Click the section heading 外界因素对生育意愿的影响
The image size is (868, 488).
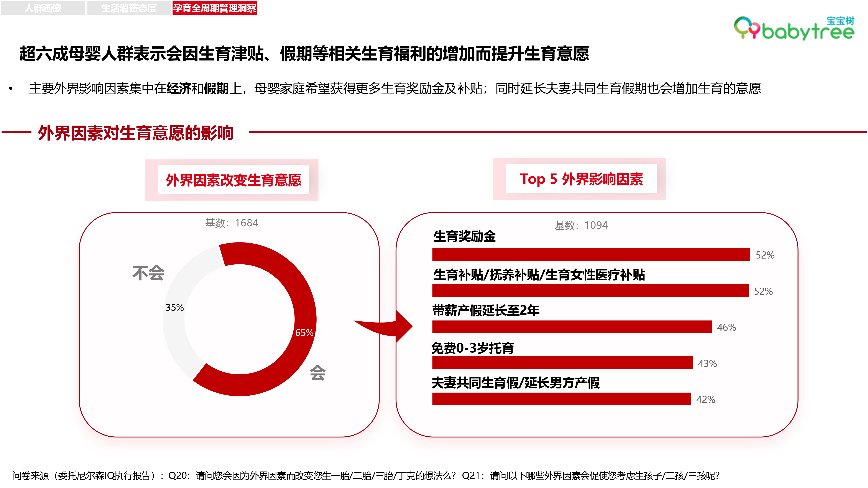click(x=135, y=133)
